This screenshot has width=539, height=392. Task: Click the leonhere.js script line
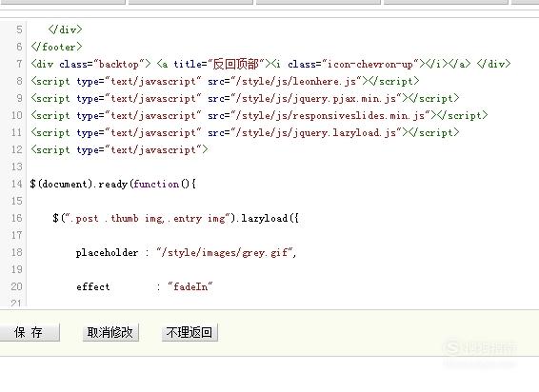point(225,81)
